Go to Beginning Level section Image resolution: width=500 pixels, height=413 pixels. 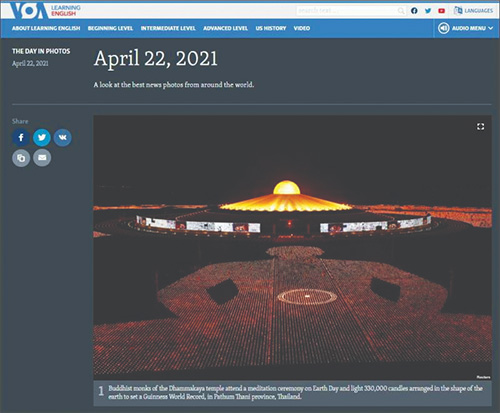click(110, 28)
